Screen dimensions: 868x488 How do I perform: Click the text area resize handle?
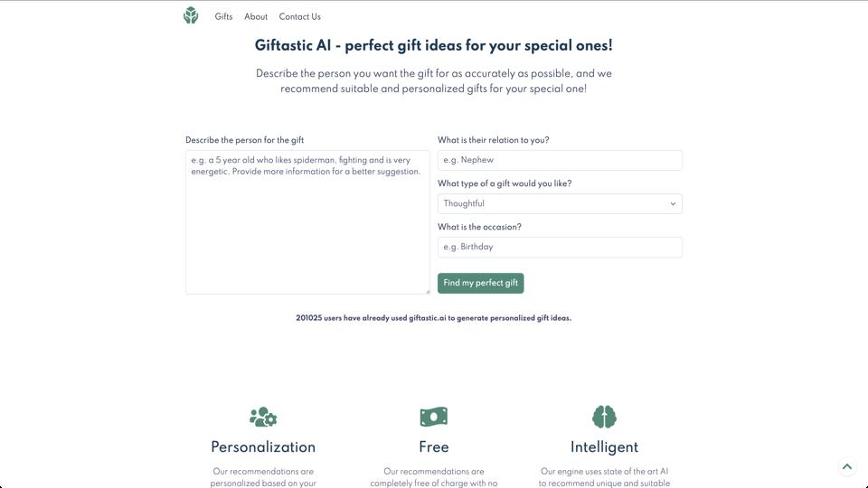(428, 291)
